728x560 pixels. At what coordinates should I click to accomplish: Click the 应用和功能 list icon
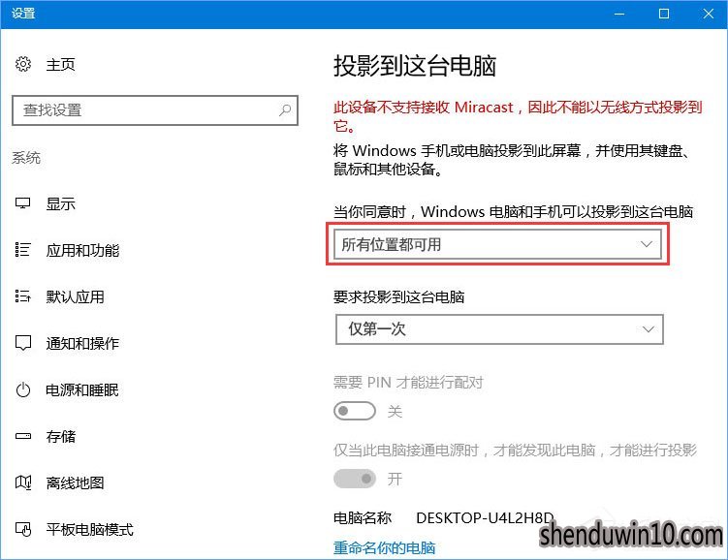[x=22, y=250]
